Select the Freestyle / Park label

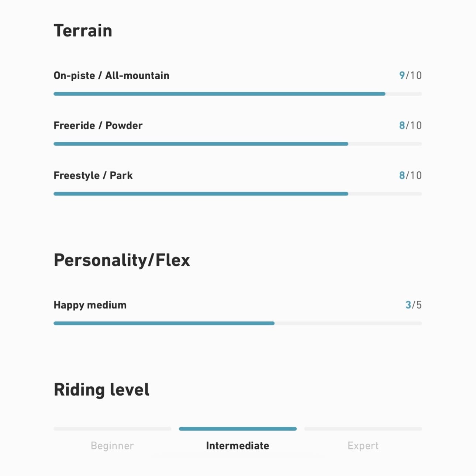tap(93, 175)
